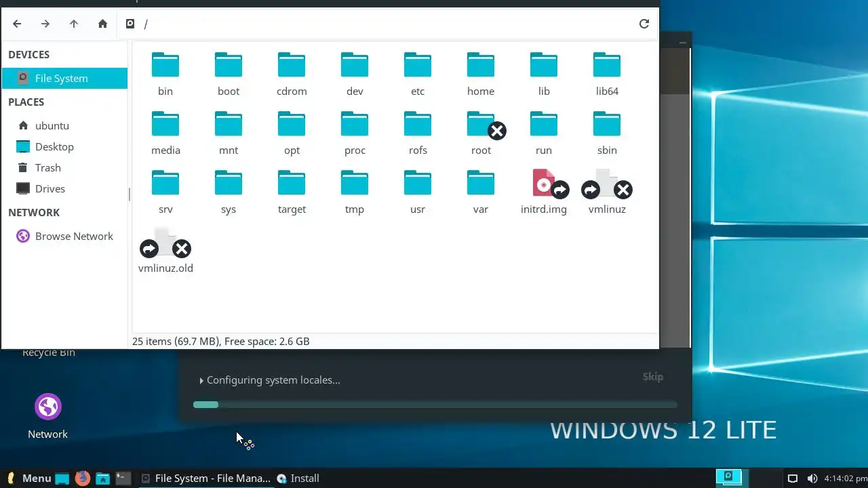
Task: Select the etc folder
Action: 418,75
